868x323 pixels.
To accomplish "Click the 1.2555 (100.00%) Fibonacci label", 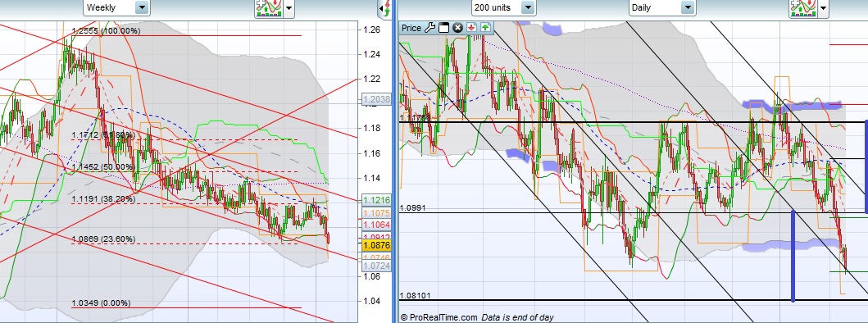I will coord(106,31).
